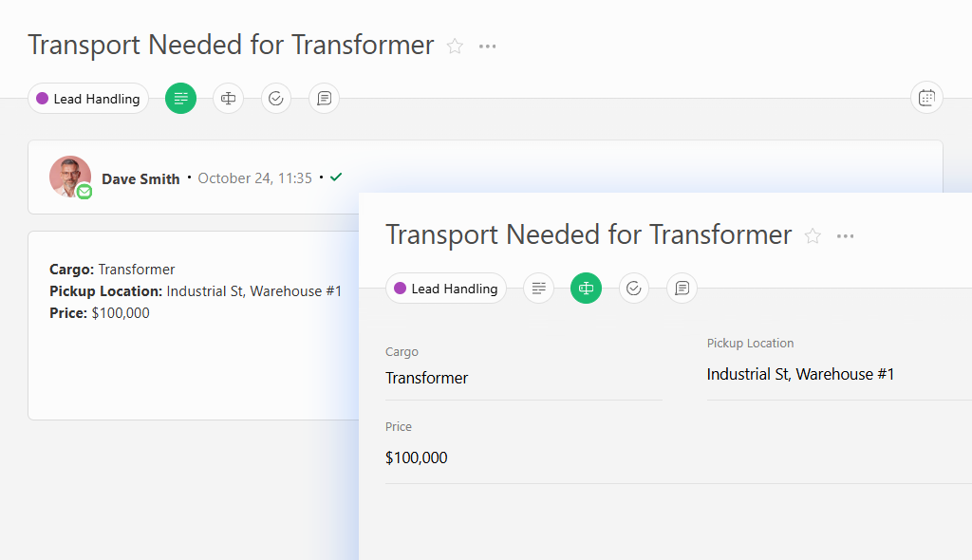
Task: Open the more options menu beside the main title
Action: (x=487, y=46)
